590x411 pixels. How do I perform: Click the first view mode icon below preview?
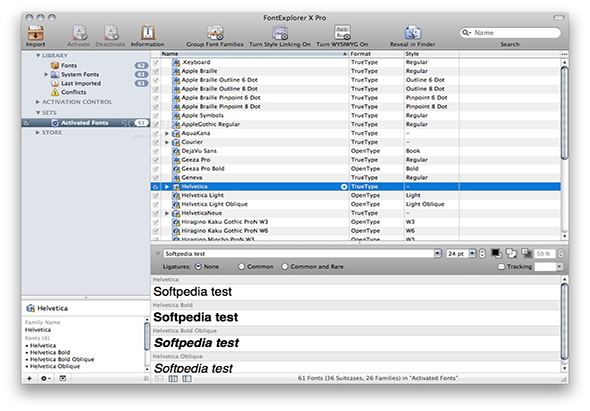tap(159, 379)
